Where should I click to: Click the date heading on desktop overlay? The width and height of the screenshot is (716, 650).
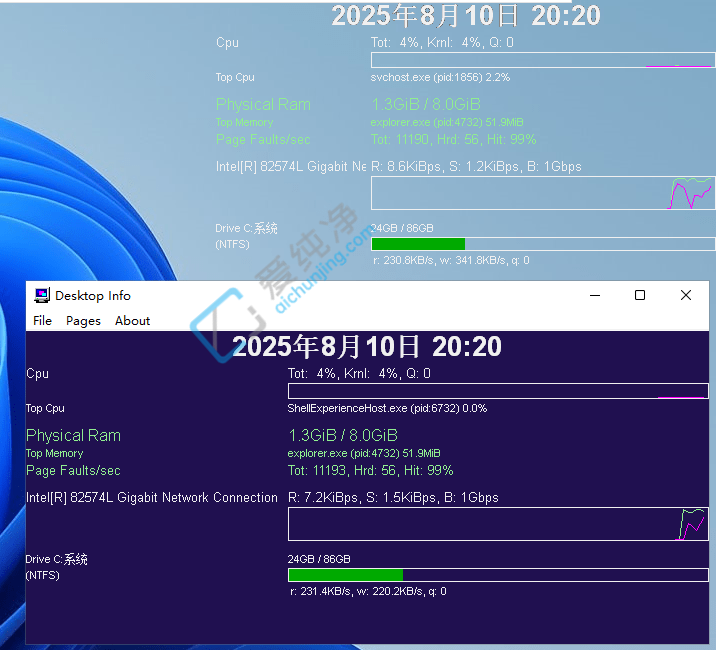[466, 16]
